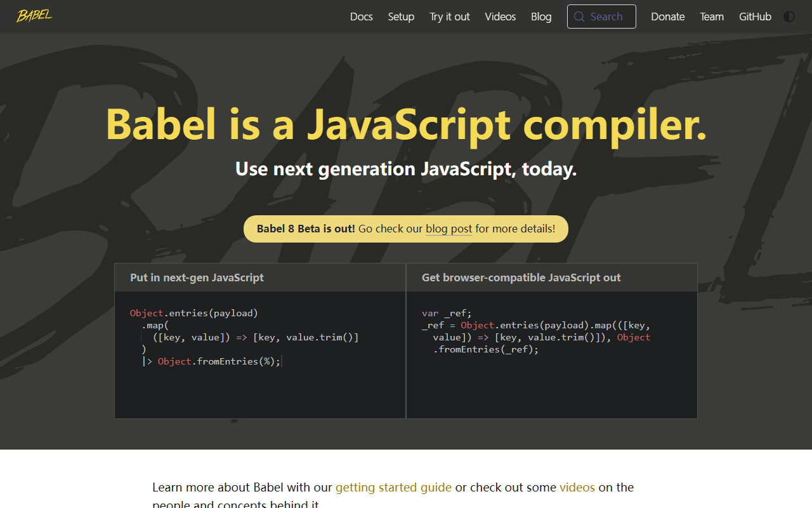Click '.fromEntries(_ref);' in output code
The height and width of the screenshot is (508, 812).
(x=486, y=349)
